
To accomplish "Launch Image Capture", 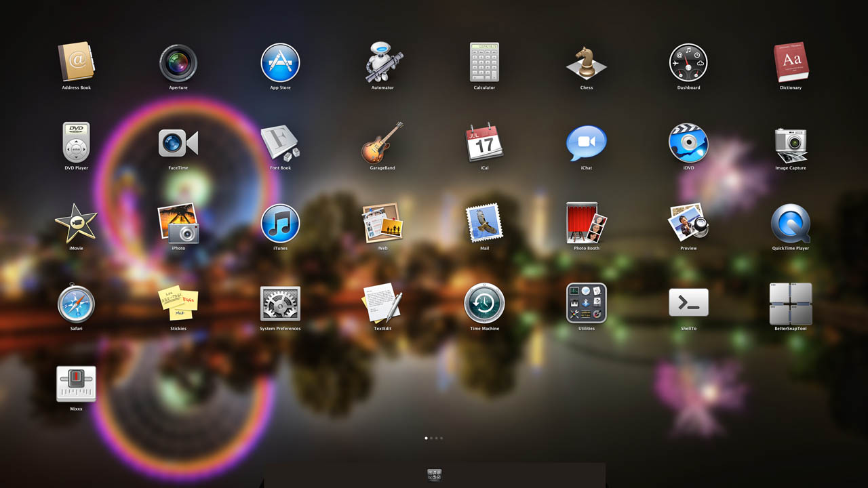I will [x=791, y=144].
